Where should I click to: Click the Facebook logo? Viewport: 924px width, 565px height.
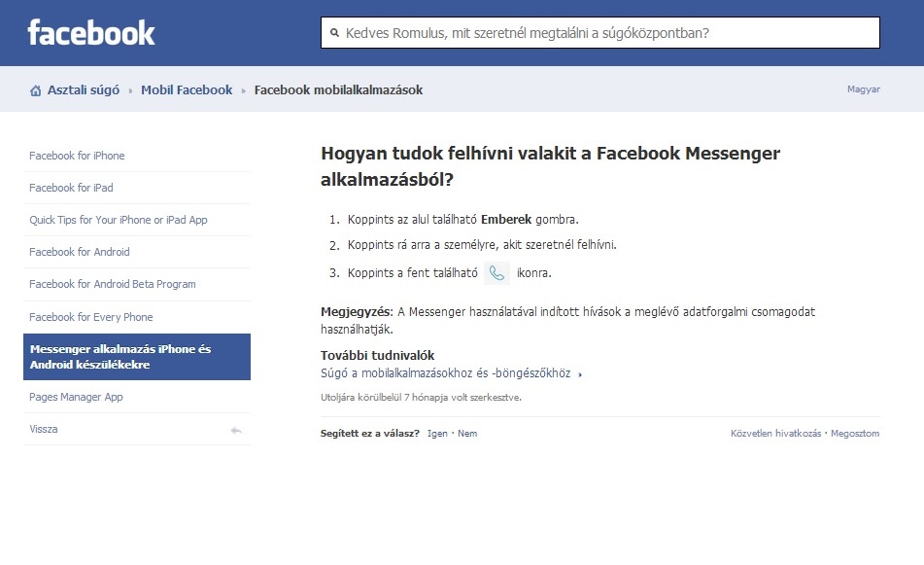click(x=92, y=30)
